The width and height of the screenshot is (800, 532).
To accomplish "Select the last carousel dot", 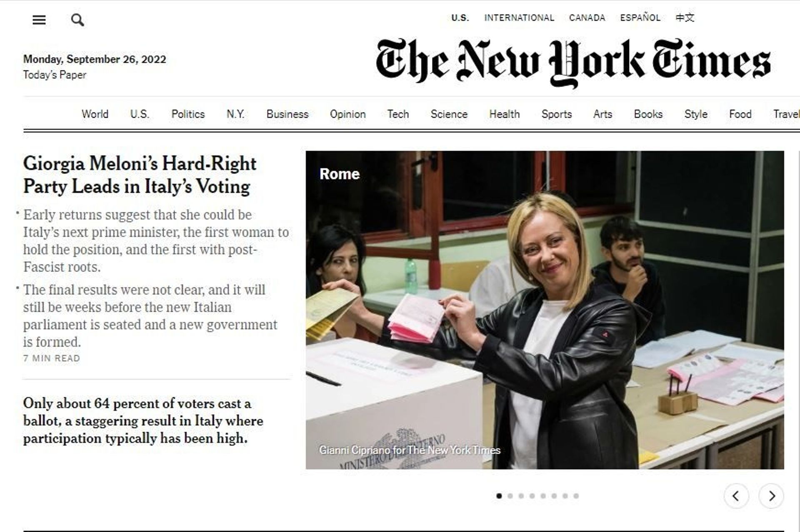I will pos(576,496).
